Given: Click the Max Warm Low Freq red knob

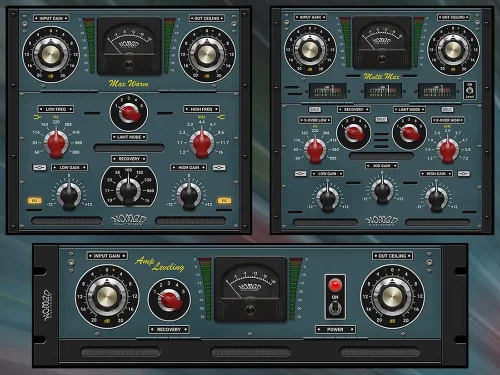Looking at the screenshot, I should (56, 143).
